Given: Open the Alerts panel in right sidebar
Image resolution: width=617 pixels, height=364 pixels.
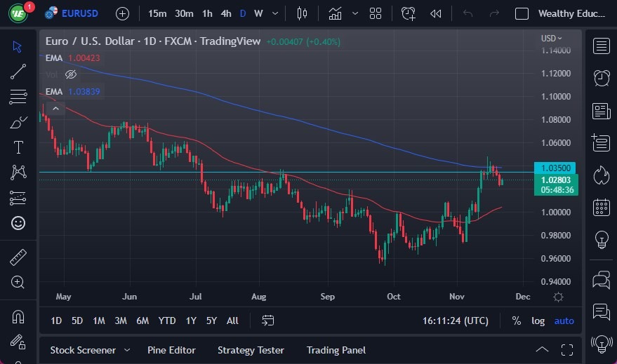Looking at the screenshot, I should coord(601,78).
